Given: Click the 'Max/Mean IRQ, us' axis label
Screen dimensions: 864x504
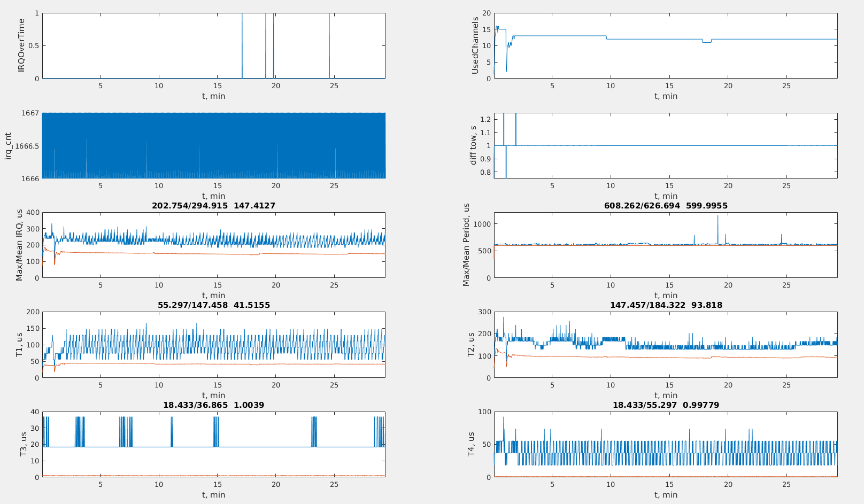Looking at the screenshot, I should point(19,245).
